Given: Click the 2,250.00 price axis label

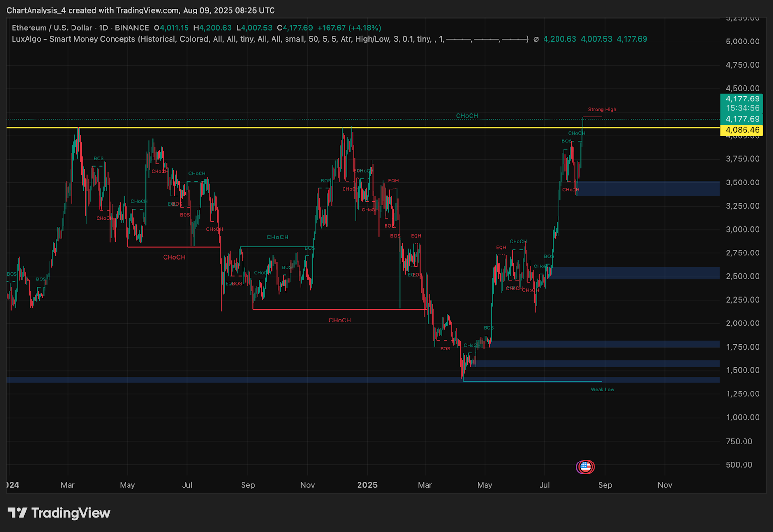Looking at the screenshot, I should pos(742,300).
